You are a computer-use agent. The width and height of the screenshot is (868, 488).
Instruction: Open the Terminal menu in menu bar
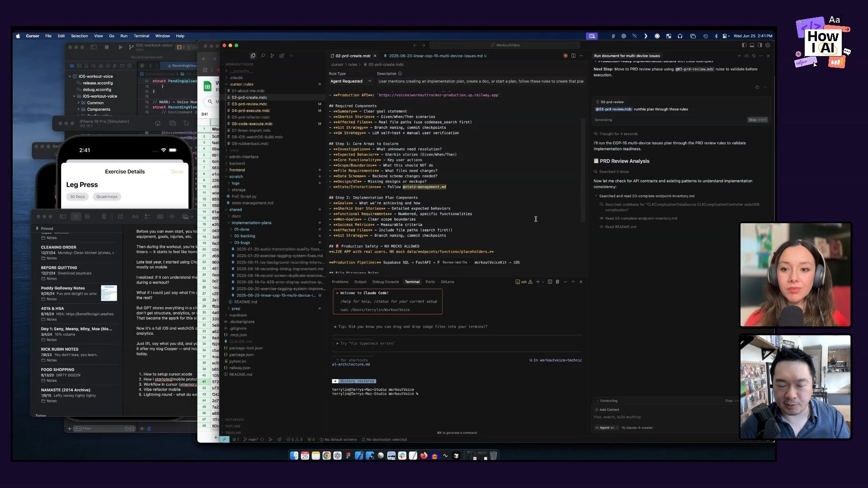pyautogui.click(x=141, y=36)
